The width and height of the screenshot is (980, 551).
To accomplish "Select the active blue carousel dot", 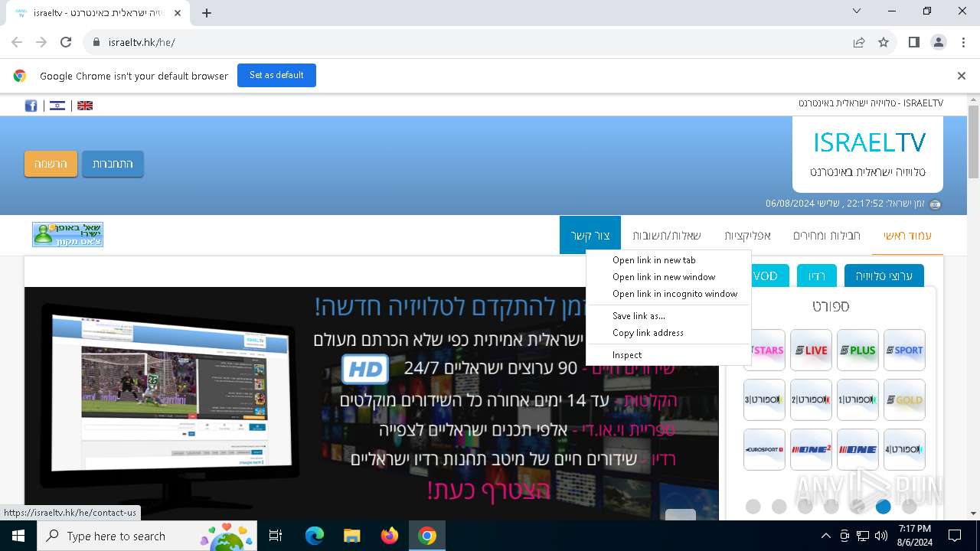I will tap(884, 506).
